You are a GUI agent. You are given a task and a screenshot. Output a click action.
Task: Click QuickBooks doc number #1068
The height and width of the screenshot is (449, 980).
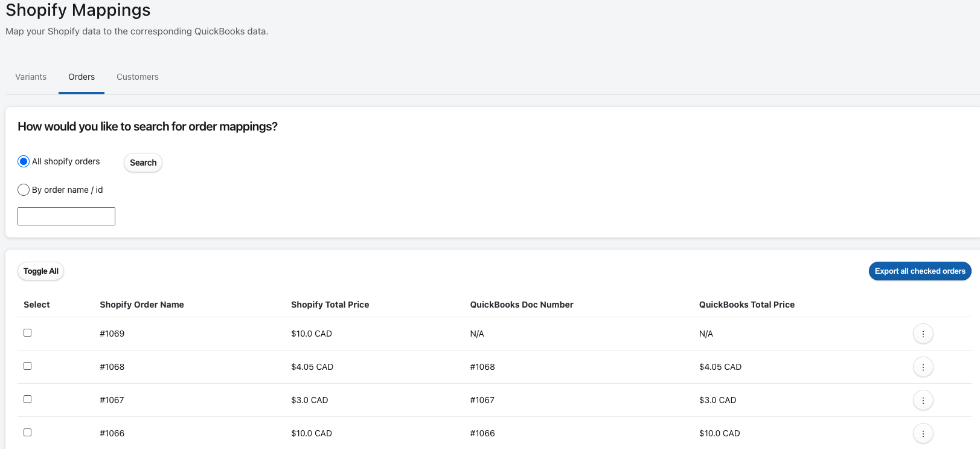pyautogui.click(x=482, y=367)
